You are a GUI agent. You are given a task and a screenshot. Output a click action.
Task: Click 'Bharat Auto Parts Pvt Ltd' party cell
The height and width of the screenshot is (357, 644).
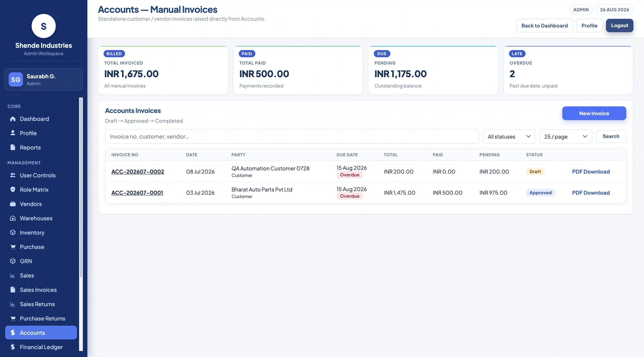pyautogui.click(x=262, y=189)
